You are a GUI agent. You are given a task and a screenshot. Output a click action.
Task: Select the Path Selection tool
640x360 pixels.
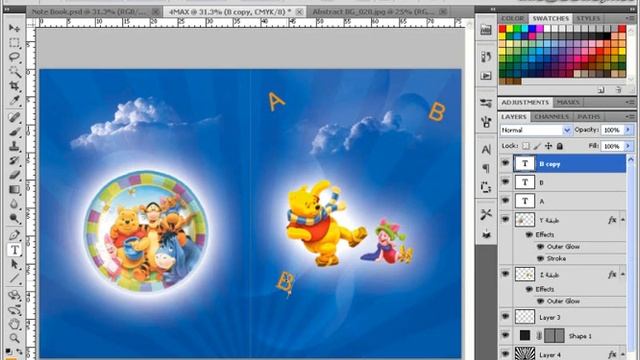click(14, 264)
